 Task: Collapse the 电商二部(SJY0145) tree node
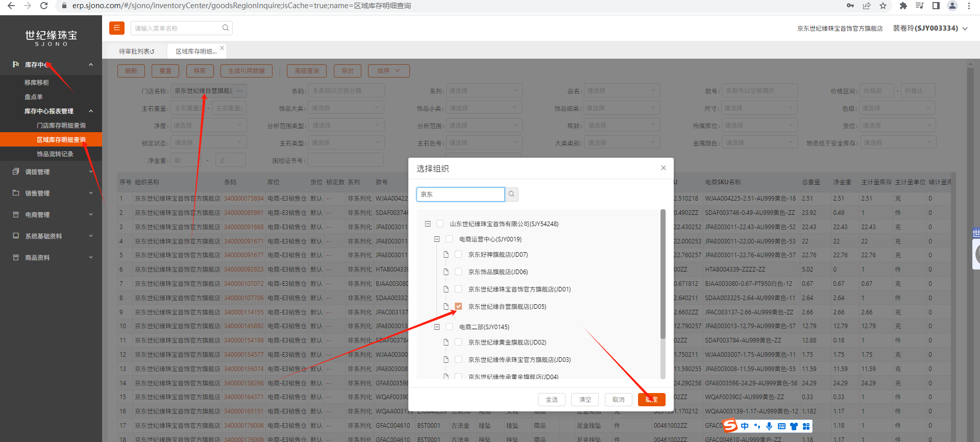tap(437, 327)
